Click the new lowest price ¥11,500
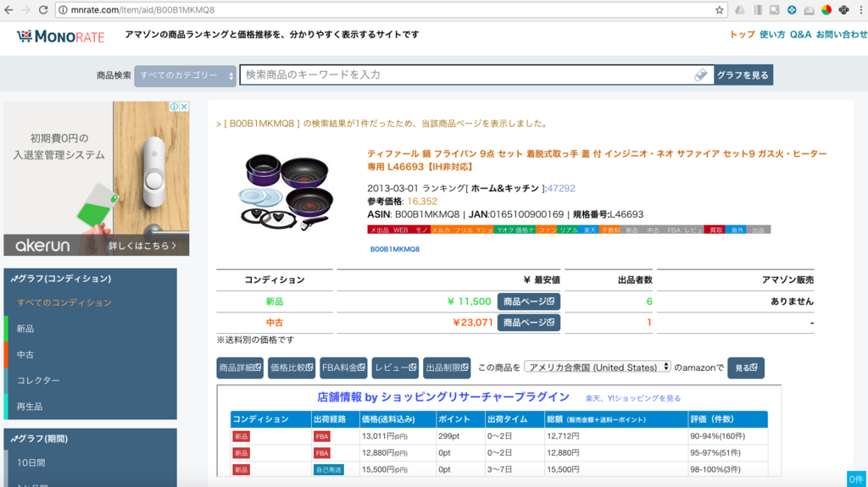Image resolution: width=868 pixels, height=487 pixels. pyautogui.click(x=469, y=302)
